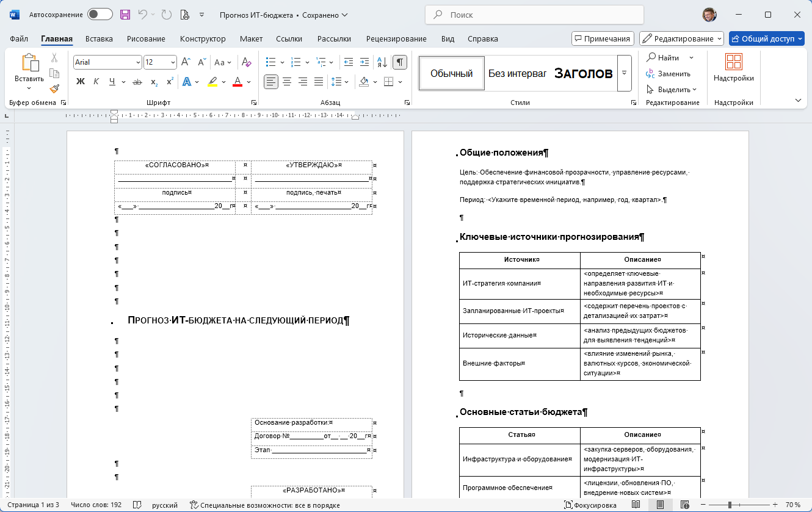812x512 pixels.
Task: Open the font name Arial dropdown
Action: pyautogui.click(x=138, y=62)
